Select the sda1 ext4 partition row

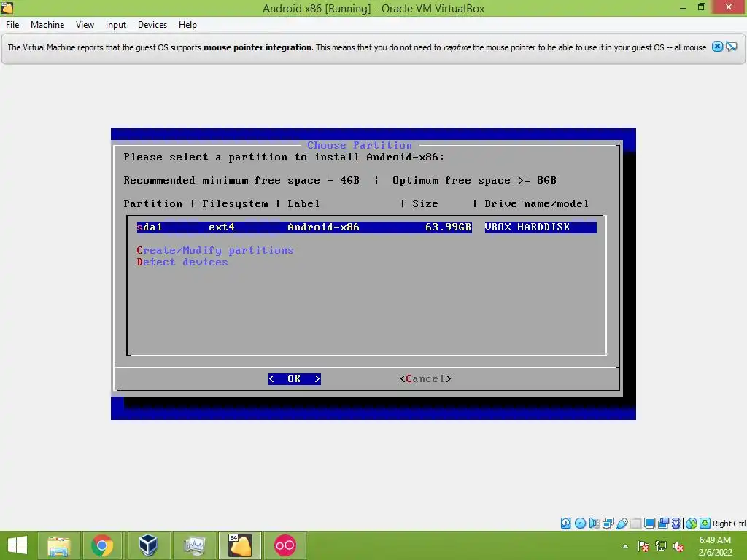tap(366, 227)
